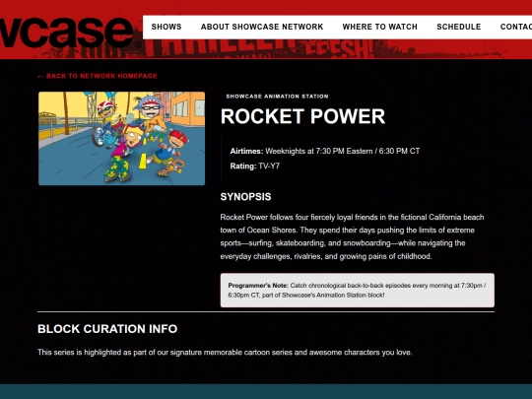Click the synopsis paragraph text
Screen dimensions: 532x399
point(352,236)
